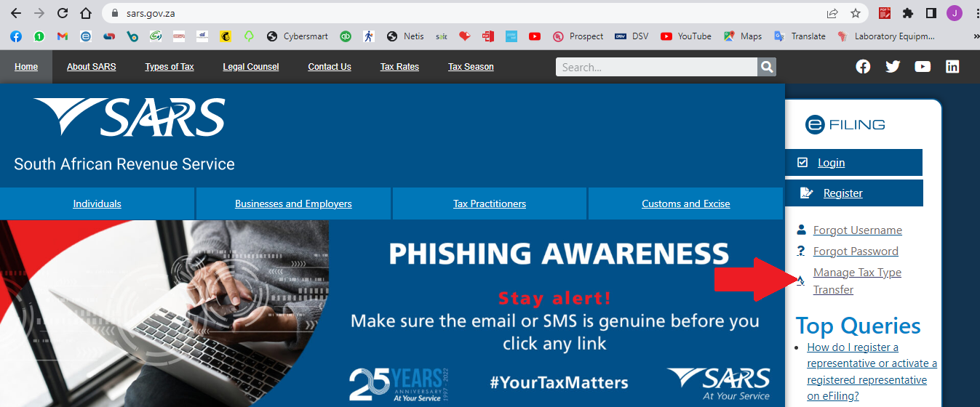Open Chrome extensions puzzle icon
The width and height of the screenshot is (980, 407).
pyautogui.click(x=908, y=13)
